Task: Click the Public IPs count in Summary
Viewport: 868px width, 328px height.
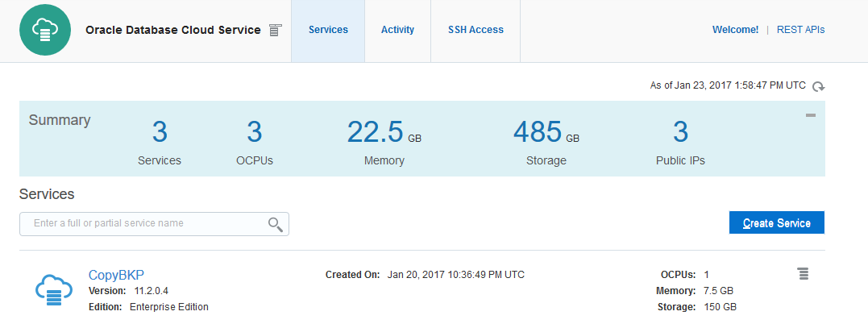Action: (x=680, y=133)
